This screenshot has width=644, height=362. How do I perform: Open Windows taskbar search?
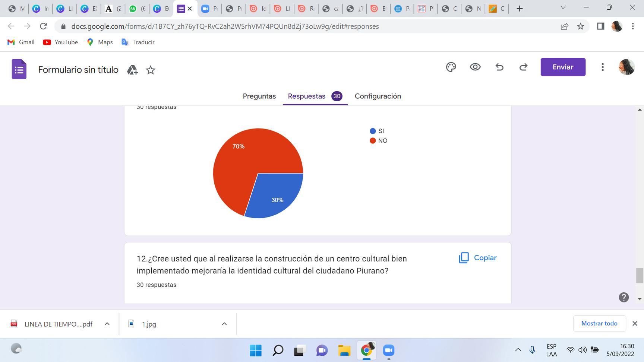pyautogui.click(x=278, y=350)
